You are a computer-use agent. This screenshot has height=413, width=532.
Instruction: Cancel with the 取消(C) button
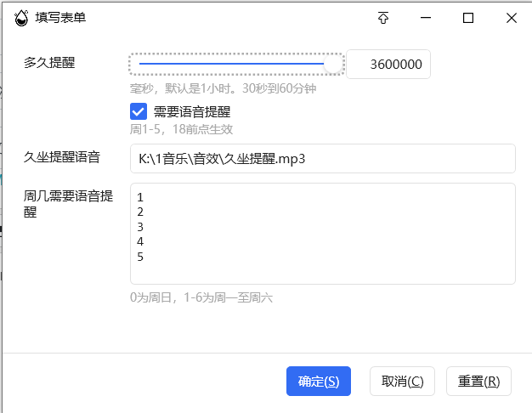[x=402, y=381]
